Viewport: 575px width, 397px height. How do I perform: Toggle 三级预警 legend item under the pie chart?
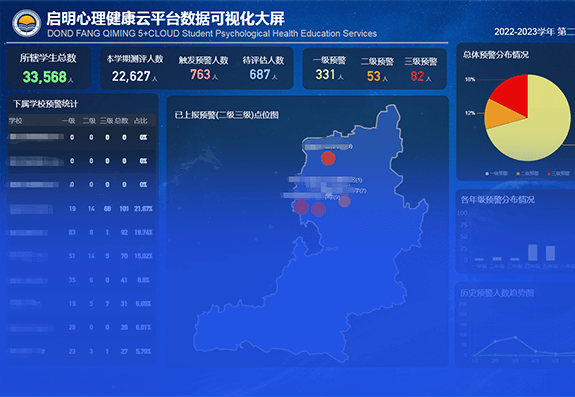[558, 173]
